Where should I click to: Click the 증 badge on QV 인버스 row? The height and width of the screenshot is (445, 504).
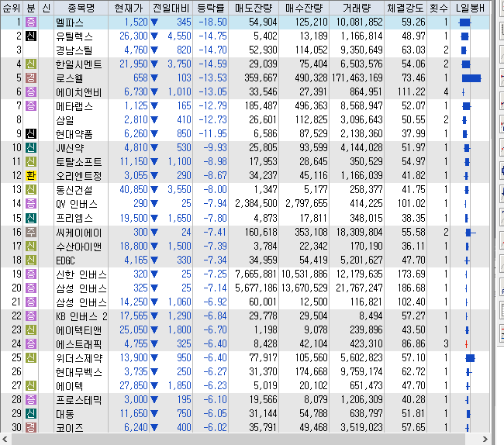click(x=31, y=203)
